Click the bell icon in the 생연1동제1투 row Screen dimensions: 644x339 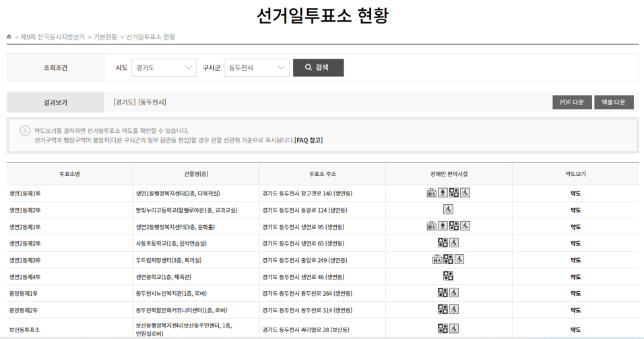click(x=443, y=193)
